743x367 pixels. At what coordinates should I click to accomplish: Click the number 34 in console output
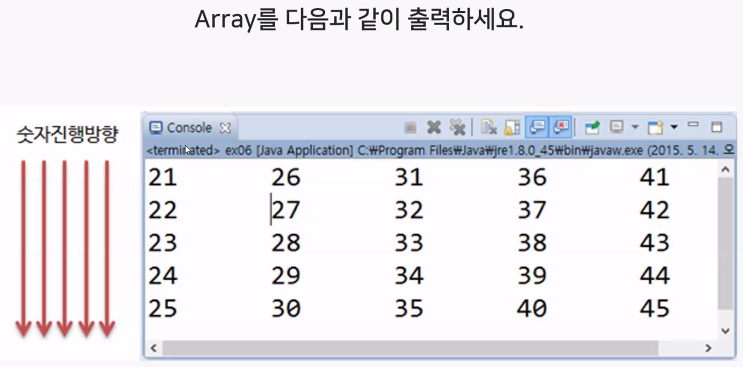click(408, 275)
